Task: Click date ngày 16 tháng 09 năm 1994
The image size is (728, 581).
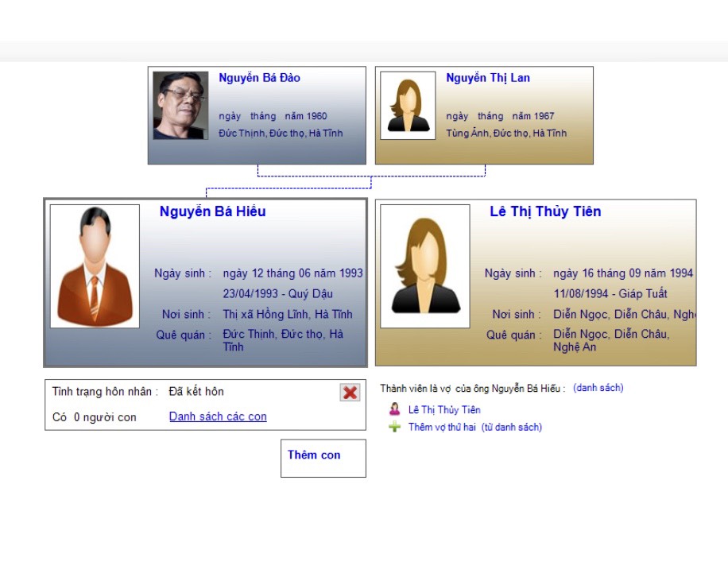Action: (623, 273)
